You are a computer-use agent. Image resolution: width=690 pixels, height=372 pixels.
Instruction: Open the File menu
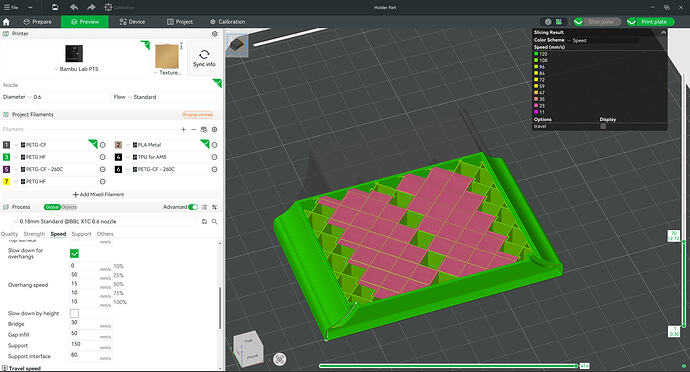pyautogui.click(x=11, y=7)
